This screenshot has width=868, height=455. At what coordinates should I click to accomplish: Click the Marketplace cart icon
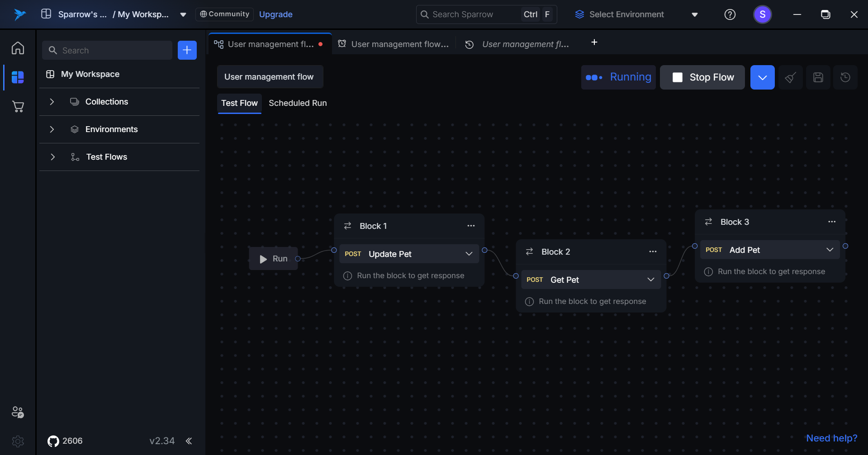(x=18, y=107)
